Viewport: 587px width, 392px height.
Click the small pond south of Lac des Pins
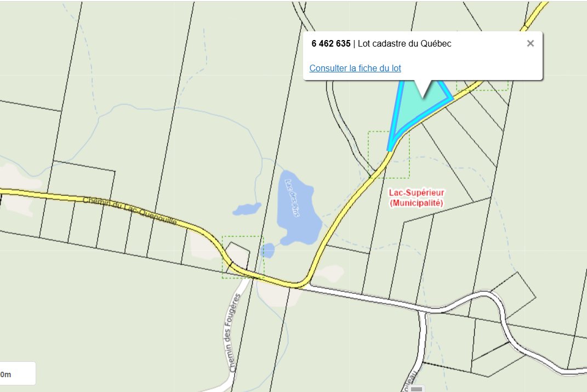coord(267,250)
